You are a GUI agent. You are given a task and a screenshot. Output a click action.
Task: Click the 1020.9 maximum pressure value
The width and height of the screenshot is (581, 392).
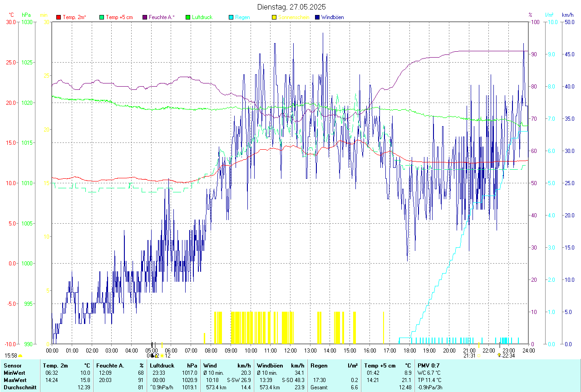(189, 380)
